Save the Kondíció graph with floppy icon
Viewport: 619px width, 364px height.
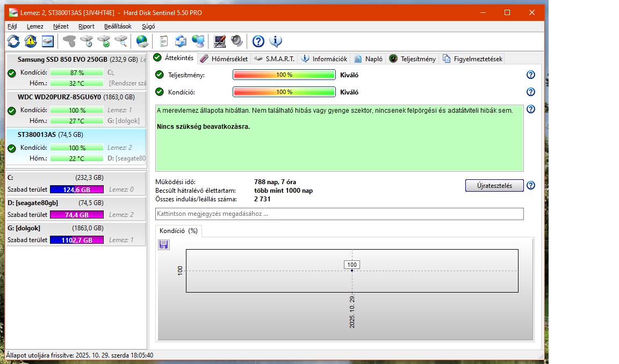164,245
